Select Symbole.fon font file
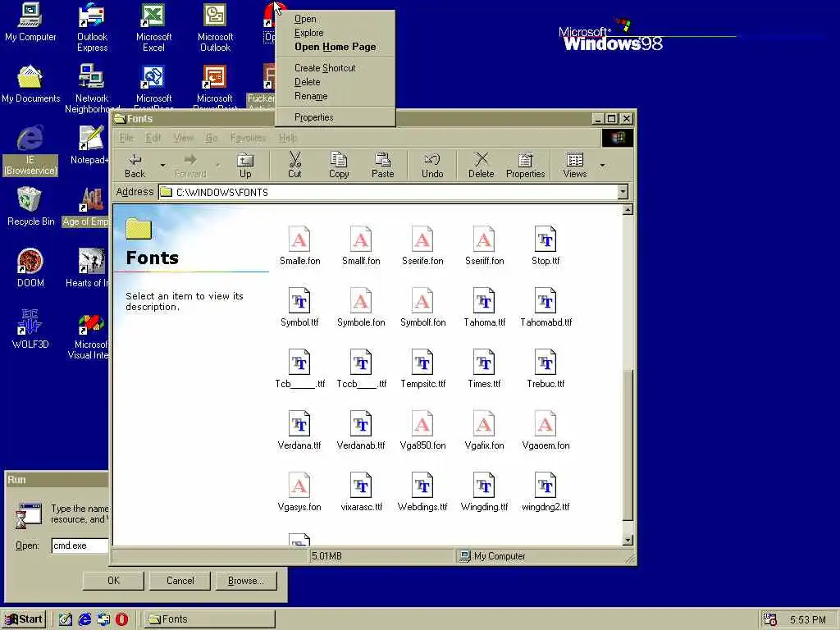The width and height of the screenshot is (840, 630). [361, 308]
